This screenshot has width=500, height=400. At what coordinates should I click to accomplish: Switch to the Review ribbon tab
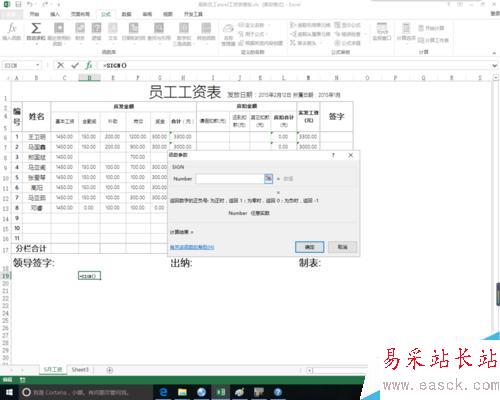[147, 14]
